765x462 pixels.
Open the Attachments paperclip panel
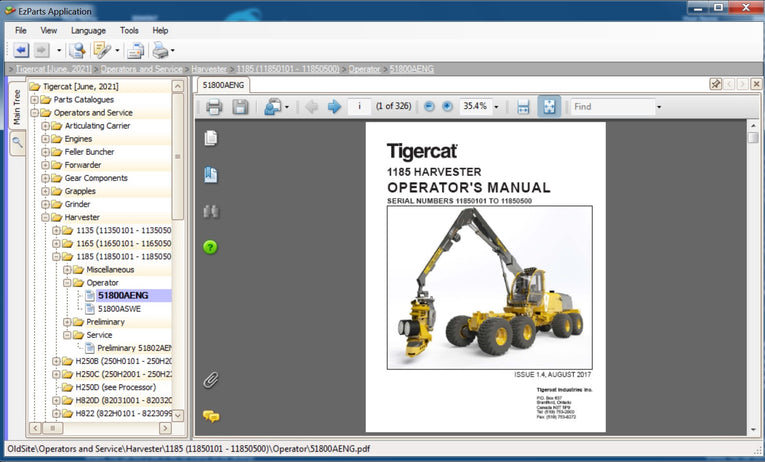[x=210, y=379]
